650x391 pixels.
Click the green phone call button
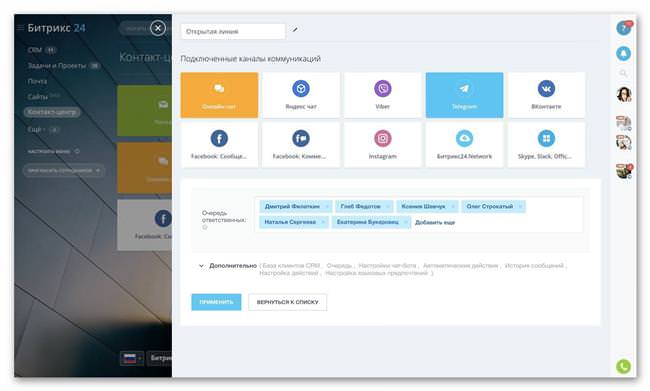(623, 366)
